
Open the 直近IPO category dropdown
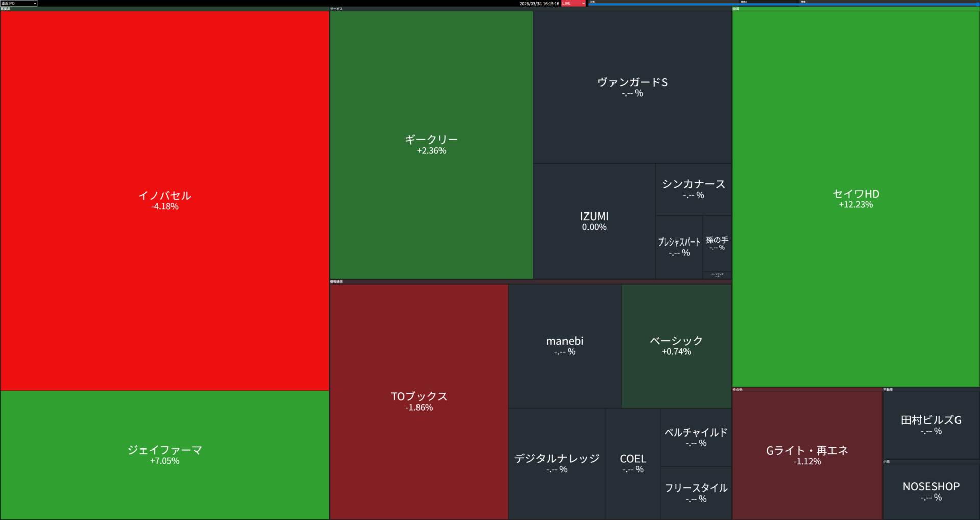point(19,3)
